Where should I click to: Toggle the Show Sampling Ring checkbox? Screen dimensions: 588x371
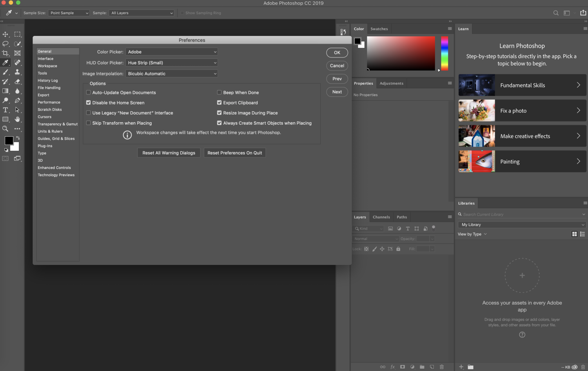coord(182,13)
